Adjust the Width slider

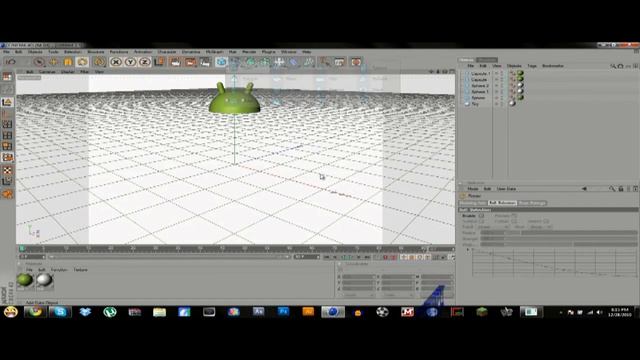(558, 244)
